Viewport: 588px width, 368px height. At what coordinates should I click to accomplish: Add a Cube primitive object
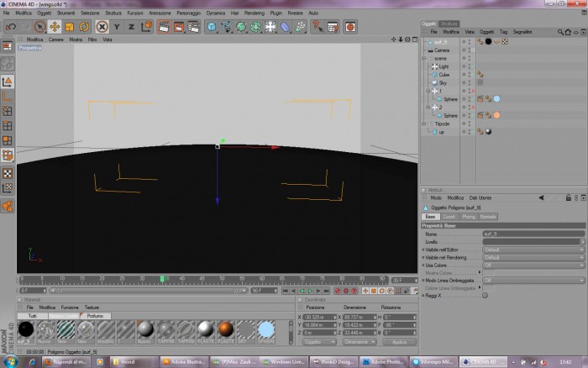212,27
